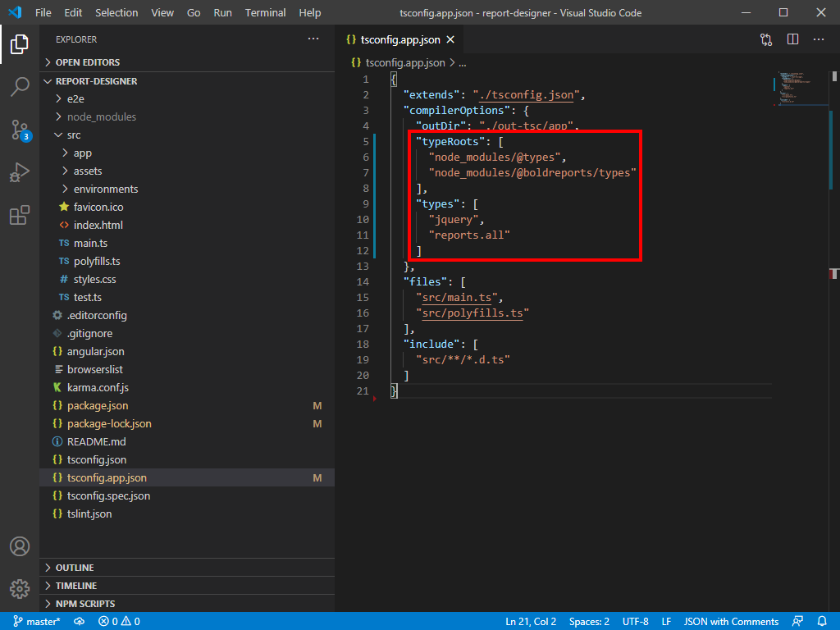Close the tsconfig.app.json editor tab
This screenshot has height=630, width=840.
point(451,39)
